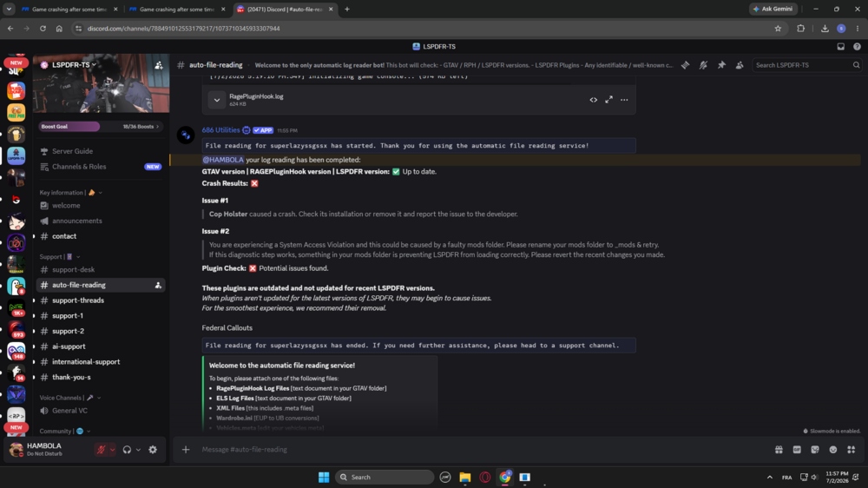Viewport: 868px width, 488px height.
Task: Click the 686 Utilities bot avatar
Action: (186, 135)
